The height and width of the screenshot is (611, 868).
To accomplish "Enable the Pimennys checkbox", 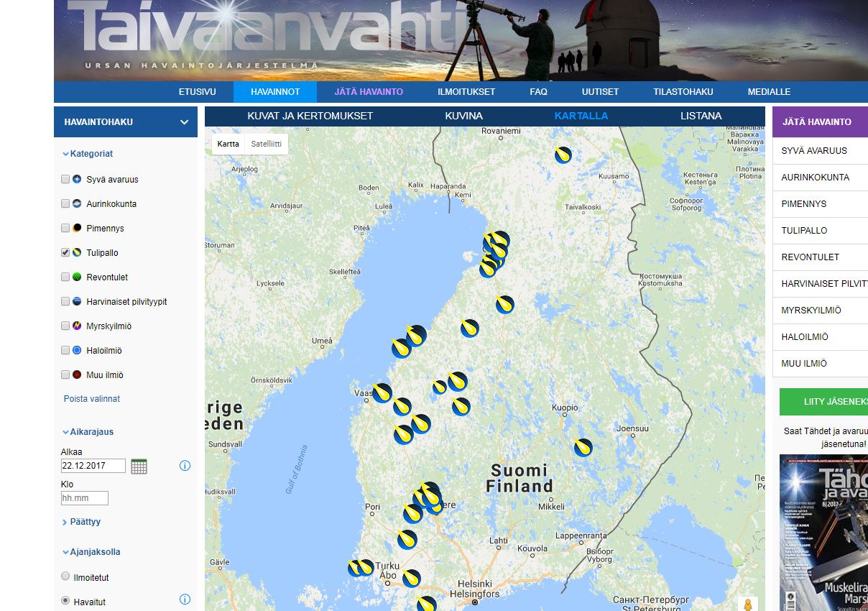I will [65, 229].
